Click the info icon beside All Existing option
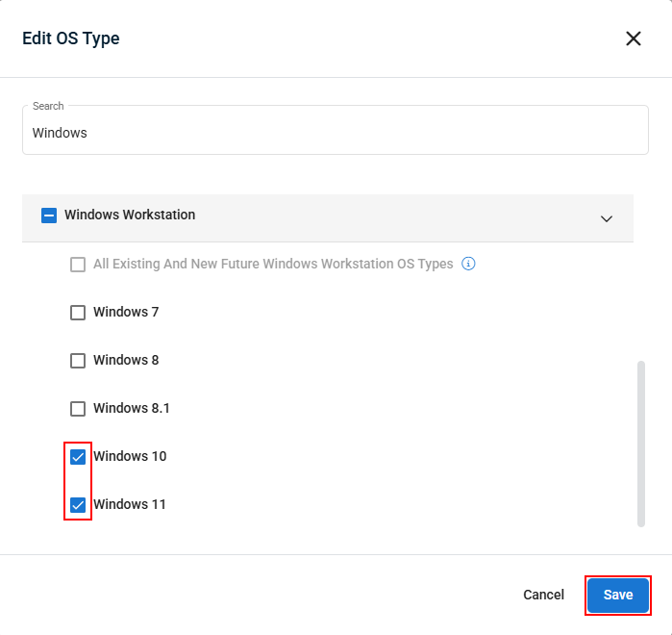Viewport: 672px width, 635px height. pyautogui.click(x=468, y=264)
